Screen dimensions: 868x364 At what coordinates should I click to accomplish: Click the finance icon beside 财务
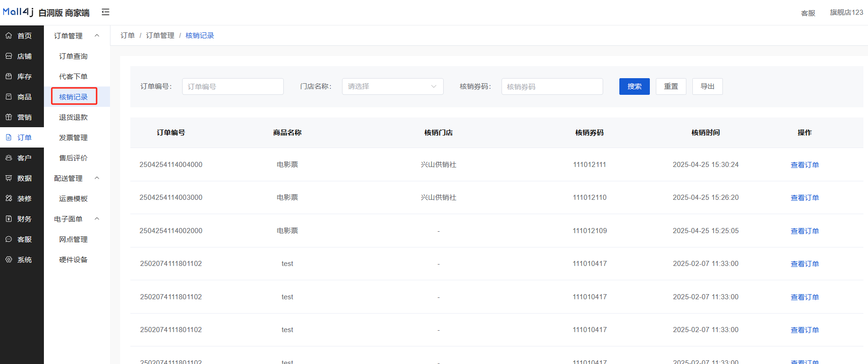tap(9, 219)
